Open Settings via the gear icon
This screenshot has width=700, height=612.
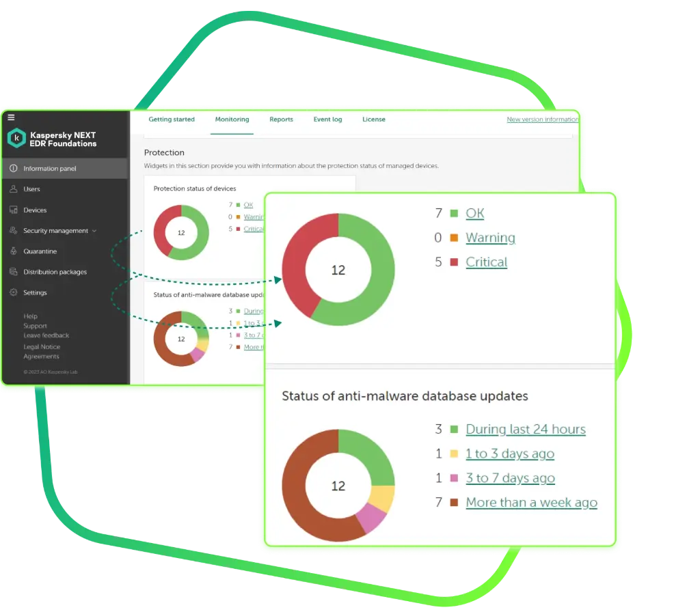click(x=14, y=292)
